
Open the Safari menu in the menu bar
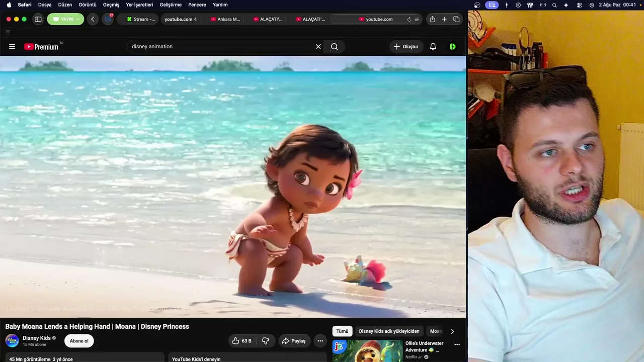pos(25,5)
